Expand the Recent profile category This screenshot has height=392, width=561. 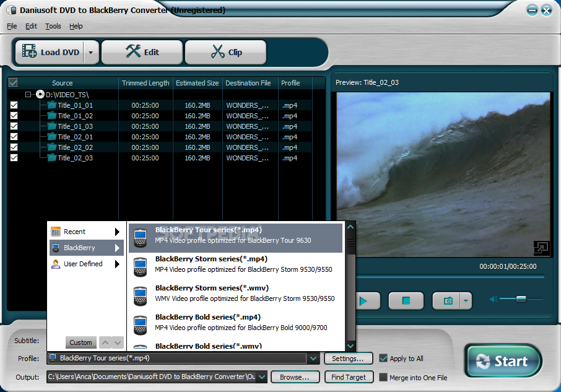coord(86,232)
